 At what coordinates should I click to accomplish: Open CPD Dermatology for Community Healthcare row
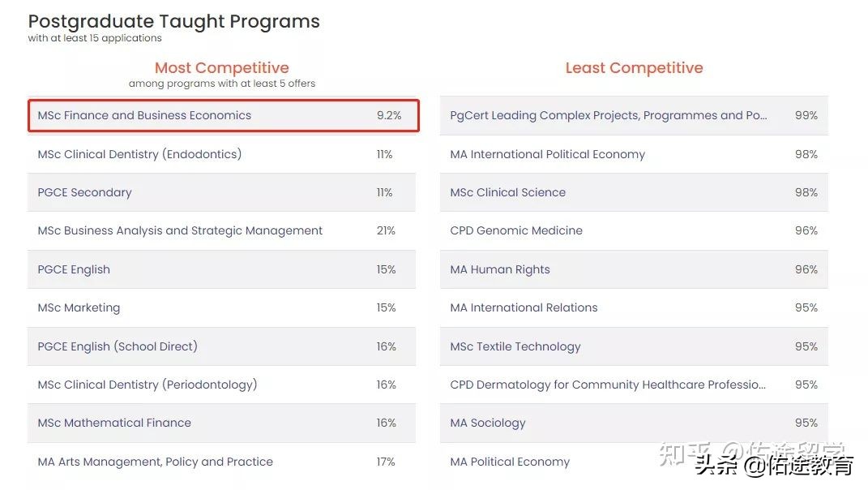tap(608, 385)
